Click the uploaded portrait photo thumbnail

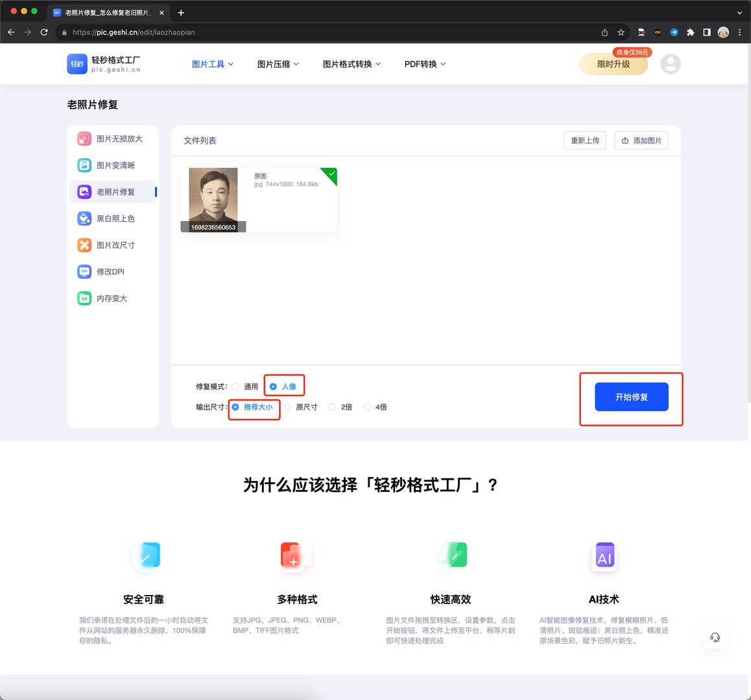pyautogui.click(x=213, y=198)
